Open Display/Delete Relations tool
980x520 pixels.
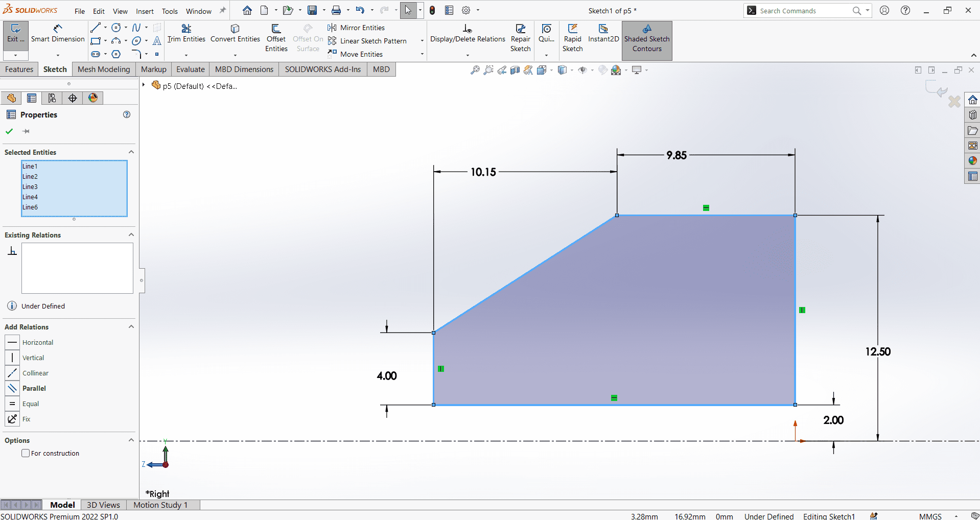468,33
